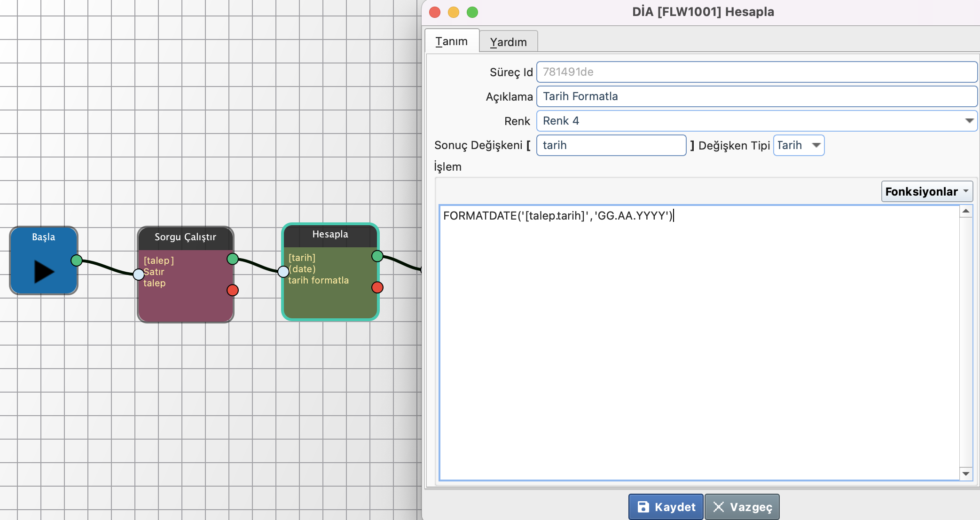980x520 pixels.
Task: Click the Sonuç Değişkeni input field
Action: click(611, 145)
